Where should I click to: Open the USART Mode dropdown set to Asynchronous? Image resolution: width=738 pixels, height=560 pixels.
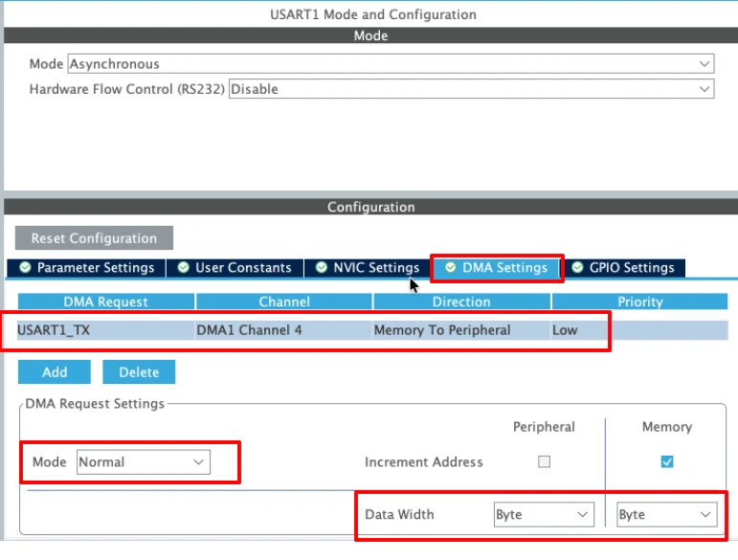coord(390,64)
